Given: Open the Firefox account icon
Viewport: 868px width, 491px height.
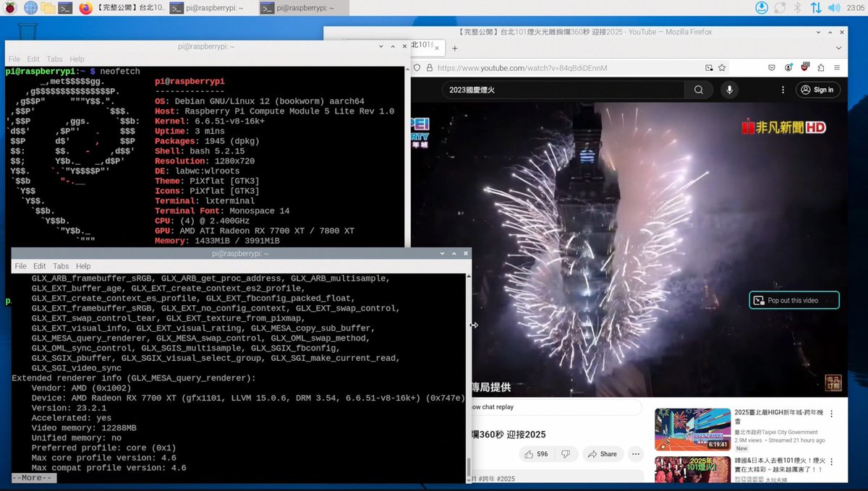Looking at the screenshot, I should (788, 68).
